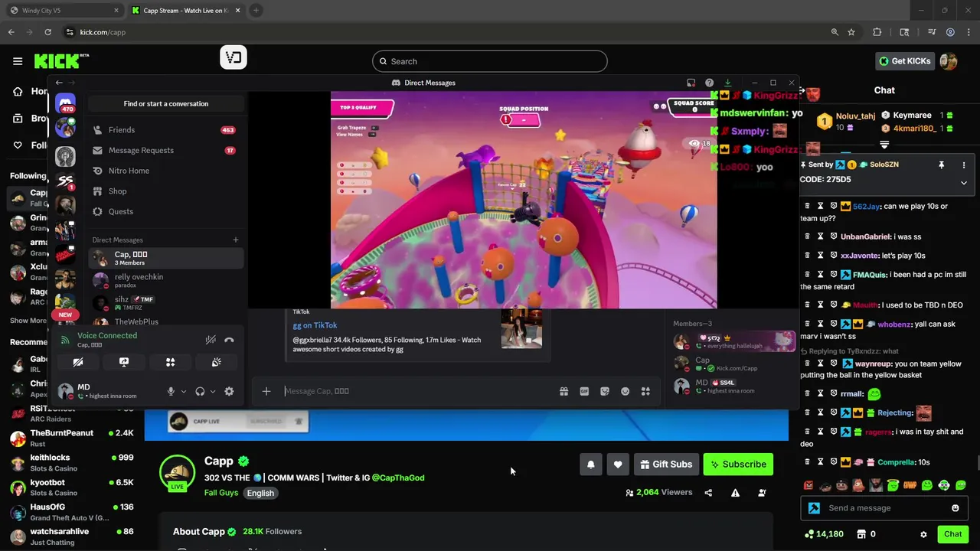This screenshot has height=551, width=980.
Task: Open Discord soundboard button
Action: coord(217,362)
